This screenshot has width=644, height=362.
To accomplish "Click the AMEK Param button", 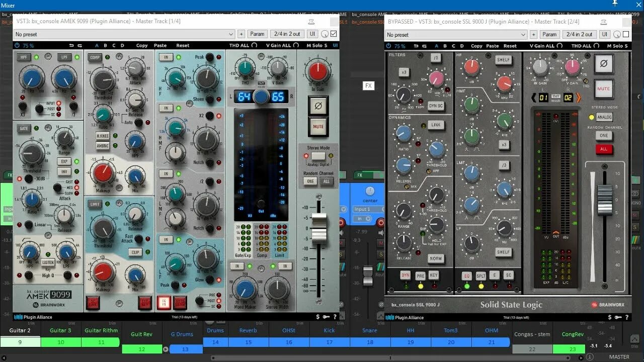I will pyautogui.click(x=257, y=34).
